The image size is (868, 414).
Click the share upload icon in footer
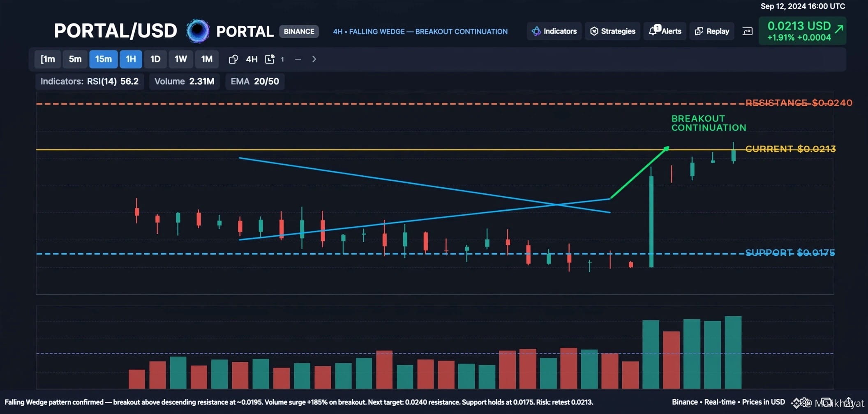pyautogui.click(x=848, y=402)
